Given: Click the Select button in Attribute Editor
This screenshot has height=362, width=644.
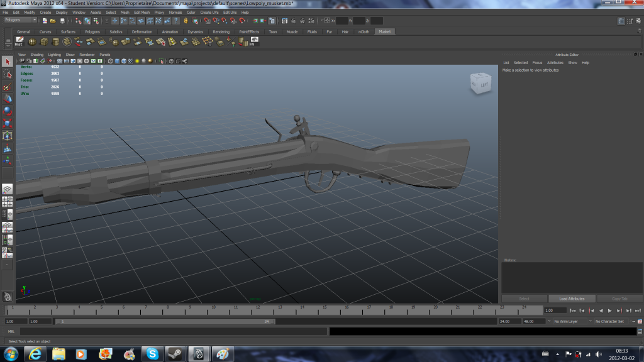Looking at the screenshot, I should (x=524, y=299).
